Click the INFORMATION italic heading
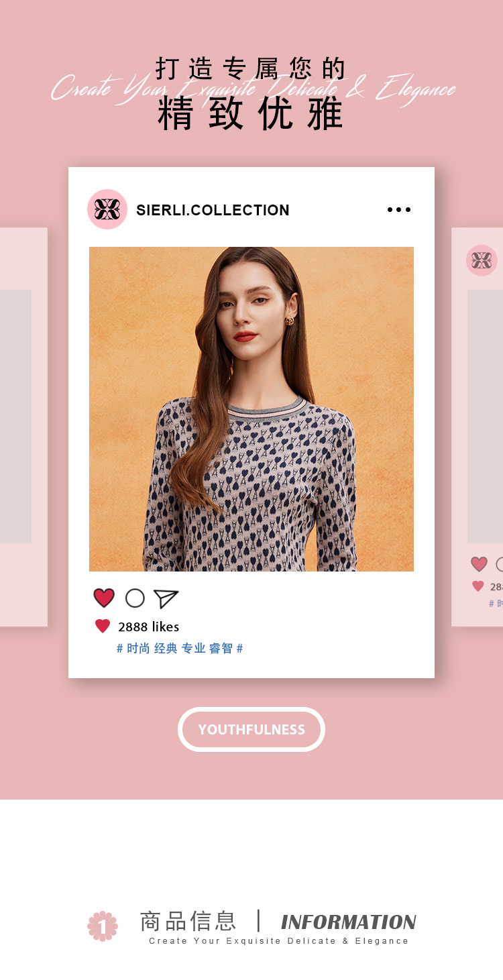This screenshot has height=980, width=503. point(349,922)
